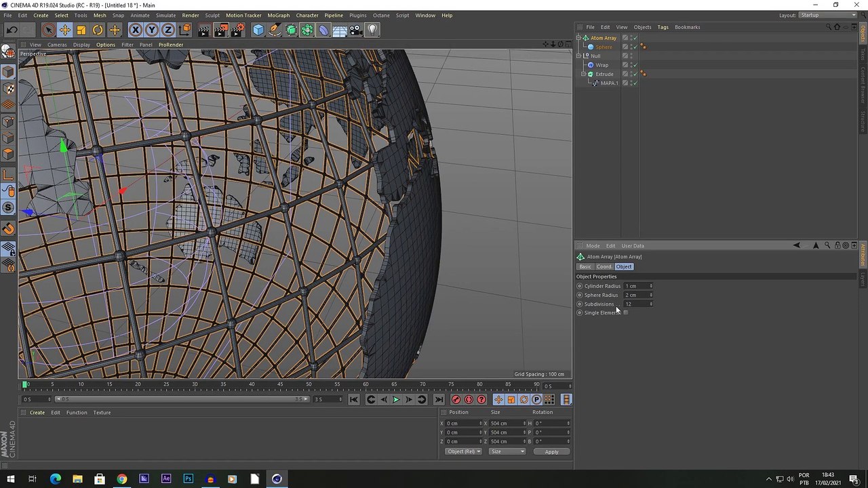868x488 pixels.
Task: Open the spline Pen tool
Action: [275, 30]
